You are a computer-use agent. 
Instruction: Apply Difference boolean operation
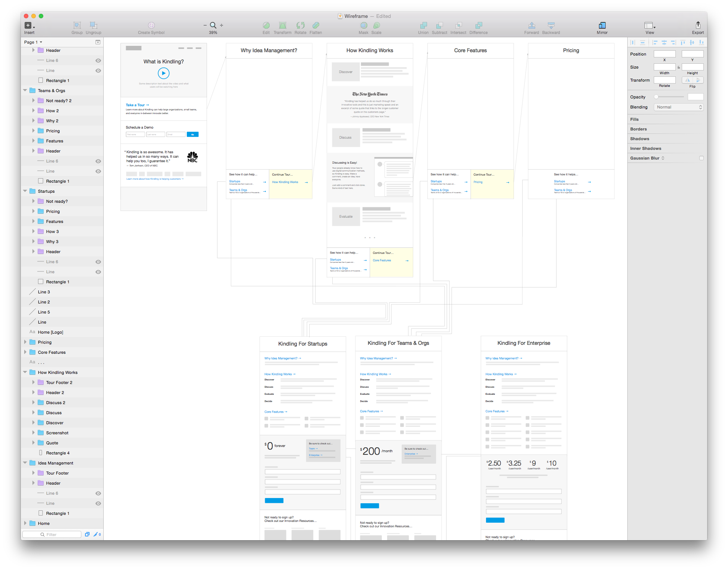(x=478, y=25)
